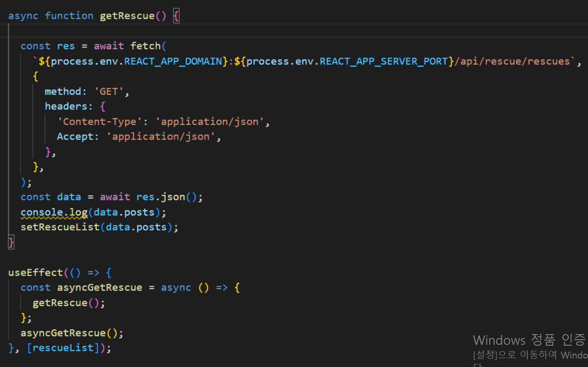588x367 pixels.
Task: Click "async" before the arrow function
Action: 176,288
